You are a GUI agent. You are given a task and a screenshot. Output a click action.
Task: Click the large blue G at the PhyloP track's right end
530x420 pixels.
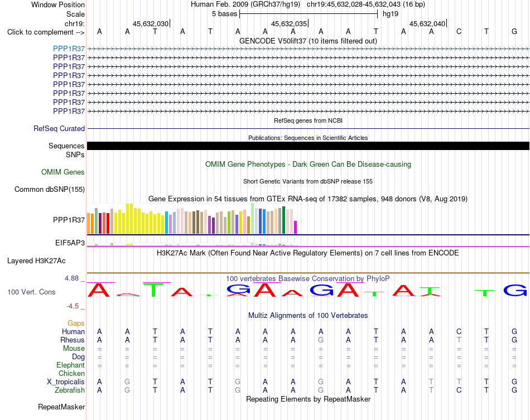(x=515, y=290)
